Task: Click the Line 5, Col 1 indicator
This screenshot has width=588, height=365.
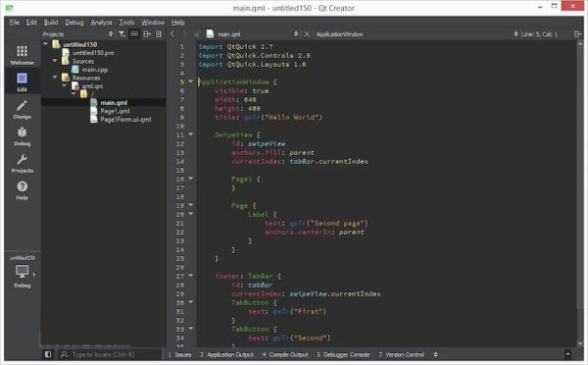Action: [540, 34]
